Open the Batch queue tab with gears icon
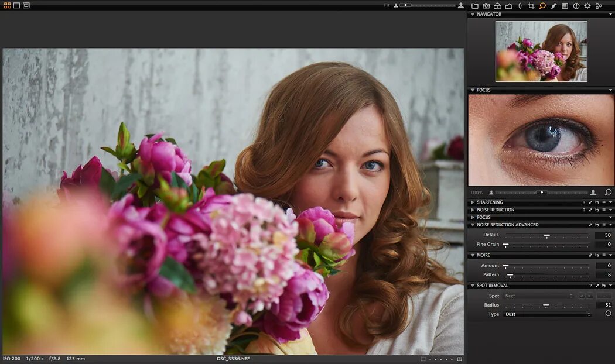Screen dimensions: 615x364 (599, 6)
